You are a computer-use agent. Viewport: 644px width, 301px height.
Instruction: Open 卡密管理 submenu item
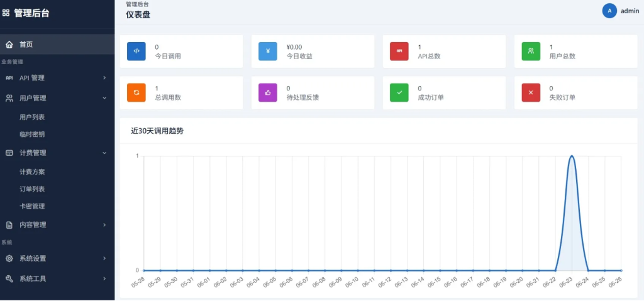[x=32, y=207]
